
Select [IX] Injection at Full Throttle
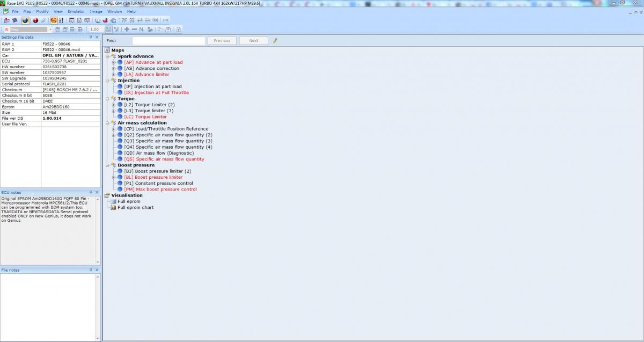[x=156, y=92]
